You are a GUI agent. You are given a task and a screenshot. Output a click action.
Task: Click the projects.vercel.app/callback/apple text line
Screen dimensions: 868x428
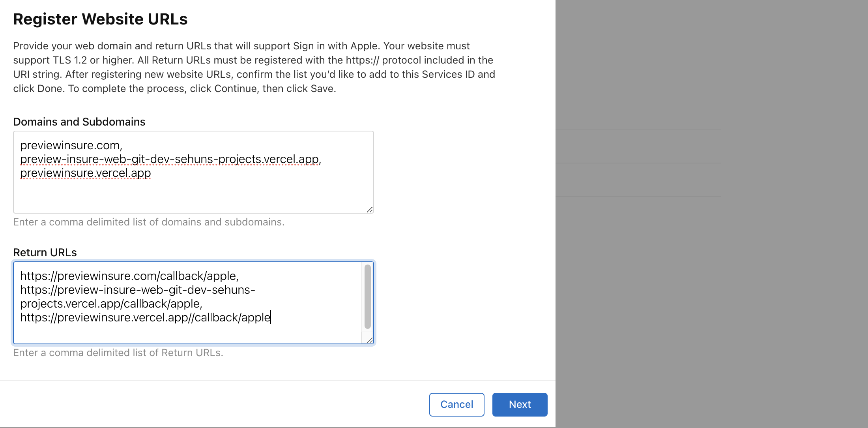click(110, 304)
